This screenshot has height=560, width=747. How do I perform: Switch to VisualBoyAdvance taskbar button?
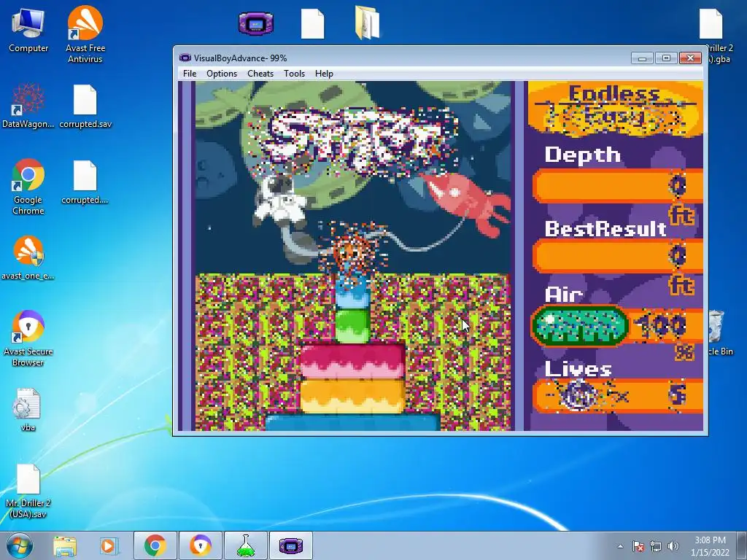click(x=291, y=545)
